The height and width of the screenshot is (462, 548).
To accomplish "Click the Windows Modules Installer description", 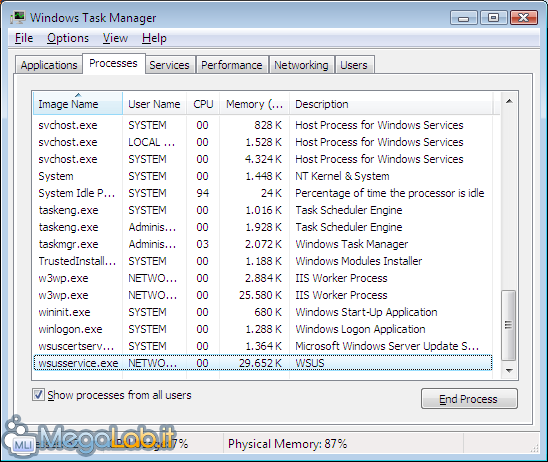I will point(359,261).
